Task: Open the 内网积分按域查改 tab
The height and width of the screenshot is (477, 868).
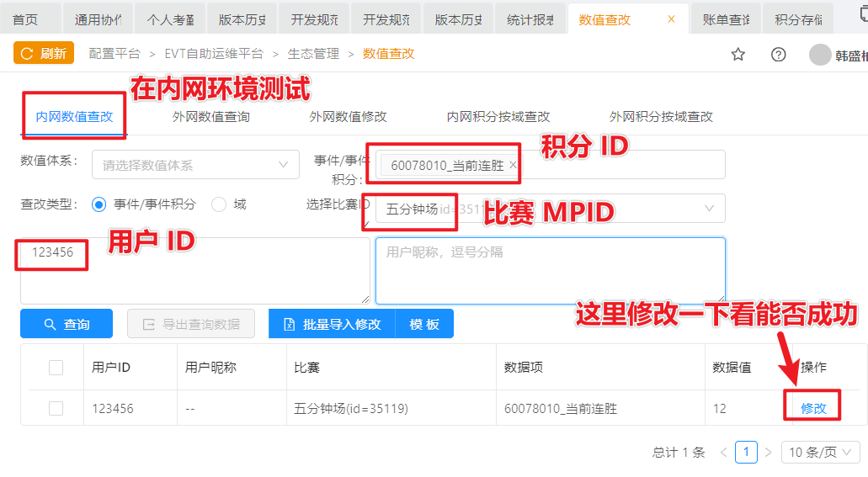Action: (498, 117)
